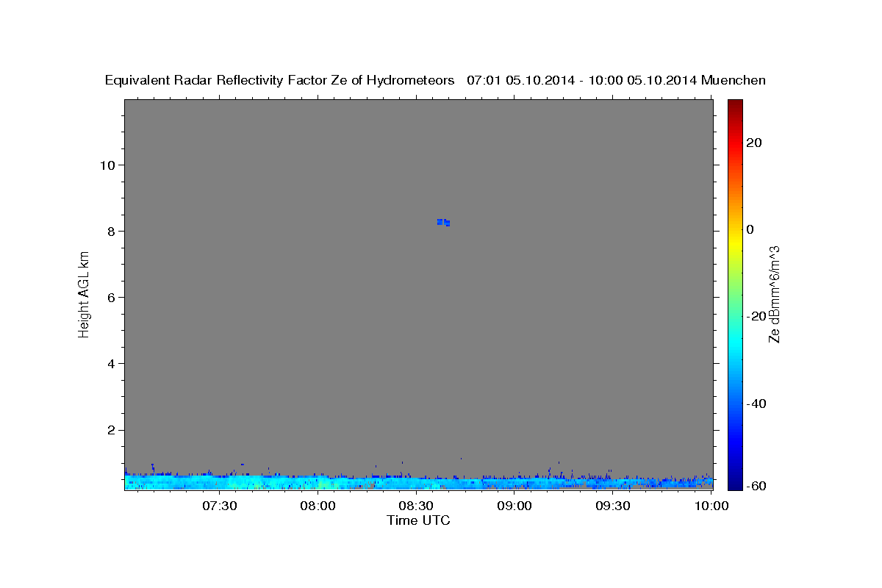Screen dimensions: 882x588
Task: Click the colorbar value 20
Action: tap(754, 143)
